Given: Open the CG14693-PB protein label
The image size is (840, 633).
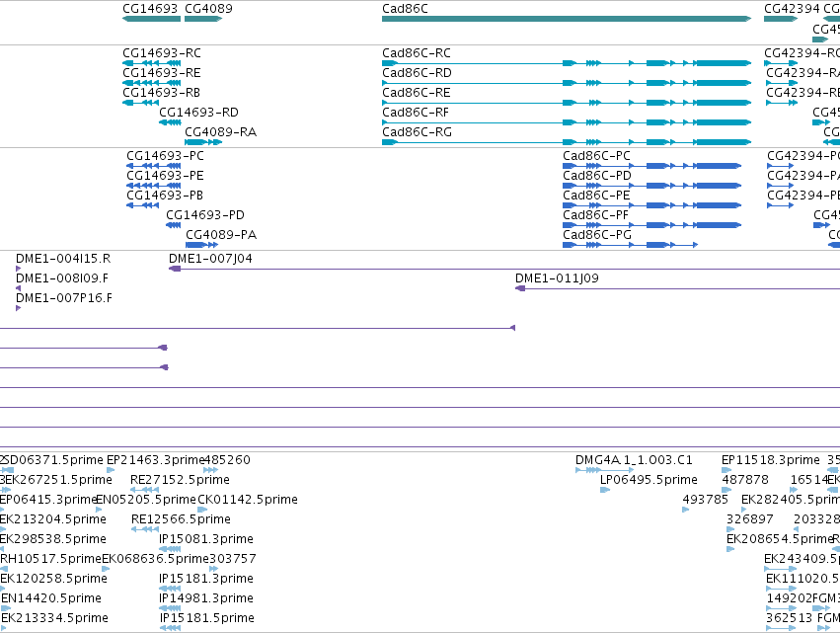Looking at the screenshot, I should 165,196.
